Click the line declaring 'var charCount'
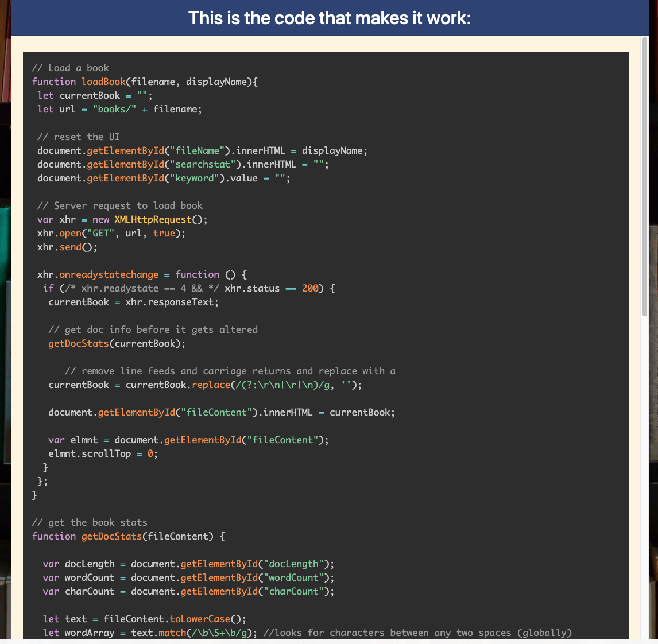 point(188,592)
